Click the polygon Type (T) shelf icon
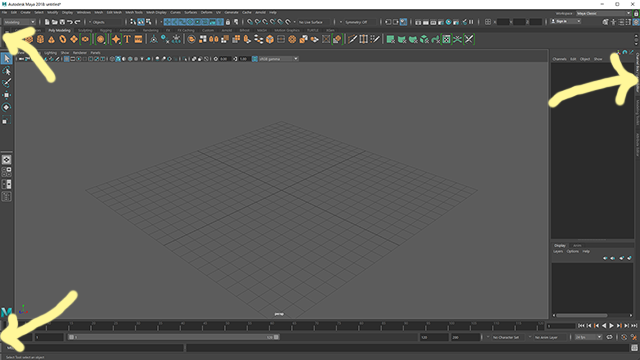This screenshot has height=360, width=640. point(127,39)
